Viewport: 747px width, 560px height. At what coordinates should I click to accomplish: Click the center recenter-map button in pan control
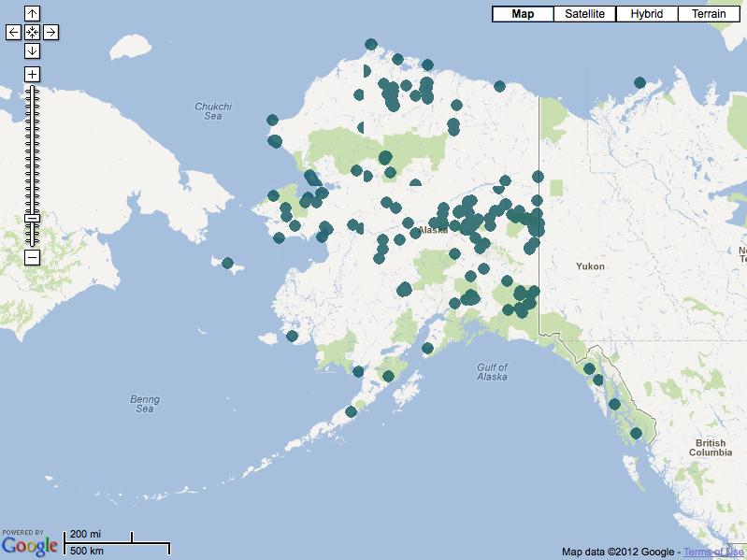tap(32, 33)
